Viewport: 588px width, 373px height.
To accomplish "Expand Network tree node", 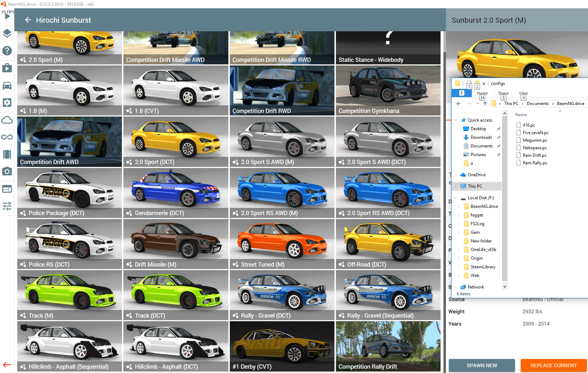I will coord(456,287).
